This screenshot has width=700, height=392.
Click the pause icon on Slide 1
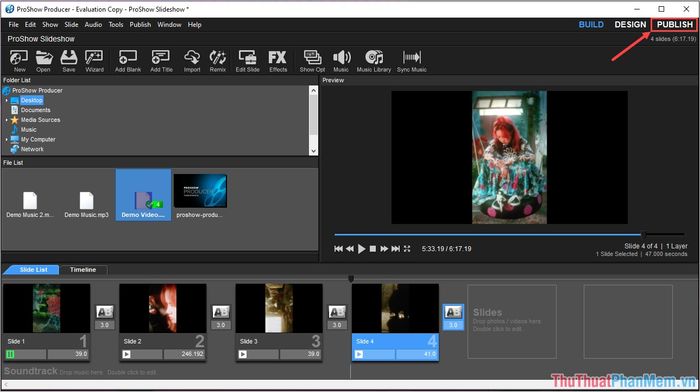pyautogui.click(x=10, y=354)
